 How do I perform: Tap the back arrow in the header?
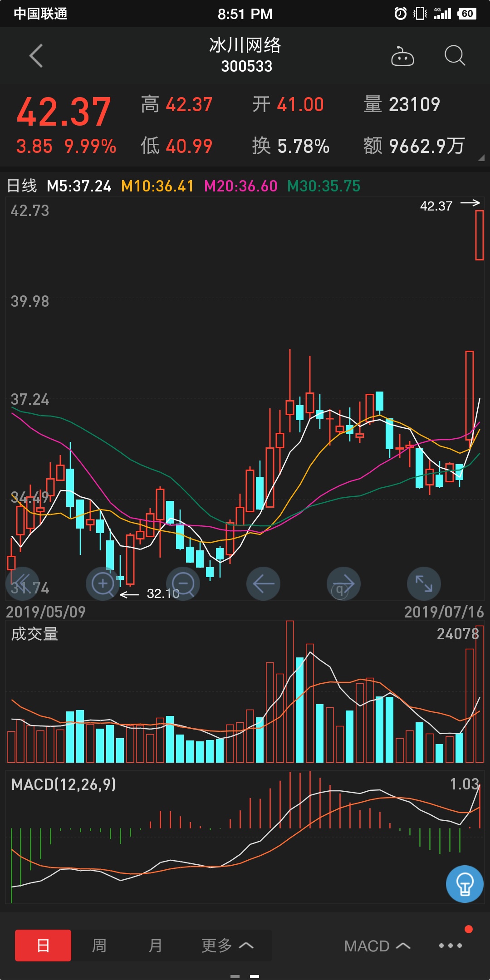point(36,56)
